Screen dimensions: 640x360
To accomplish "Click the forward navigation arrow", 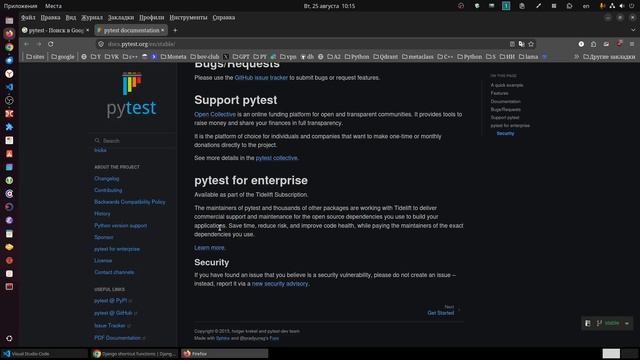I will [x=39, y=44].
